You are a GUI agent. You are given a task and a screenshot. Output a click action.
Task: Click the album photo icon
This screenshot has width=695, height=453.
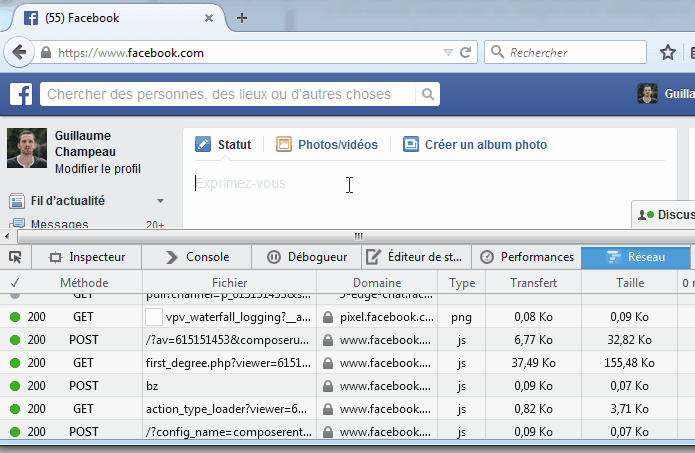(x=410, y=144)
